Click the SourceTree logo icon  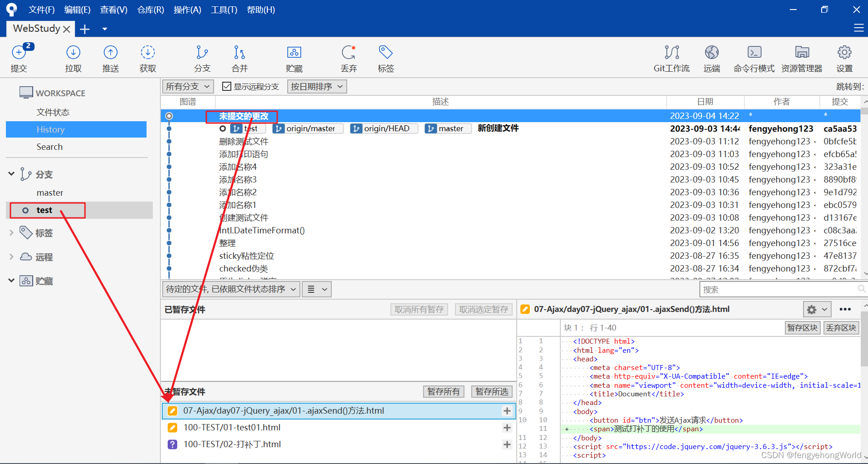(11, 10)
